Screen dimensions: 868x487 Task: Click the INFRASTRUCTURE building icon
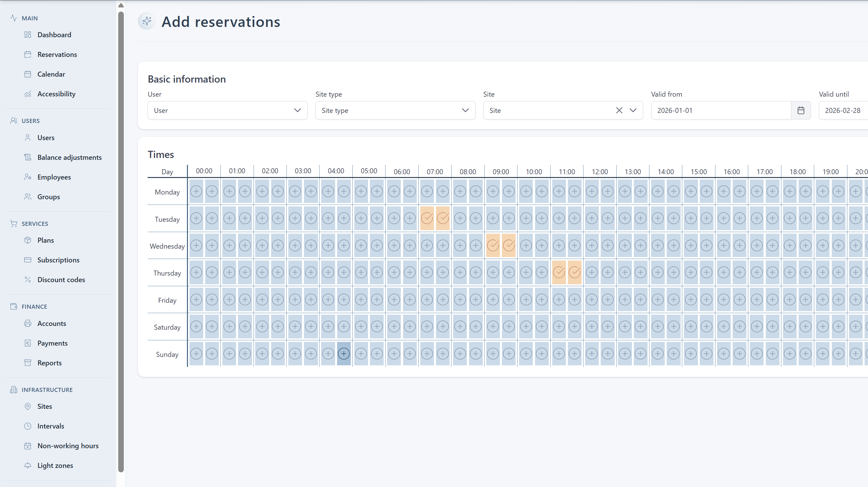pos(13,390)
